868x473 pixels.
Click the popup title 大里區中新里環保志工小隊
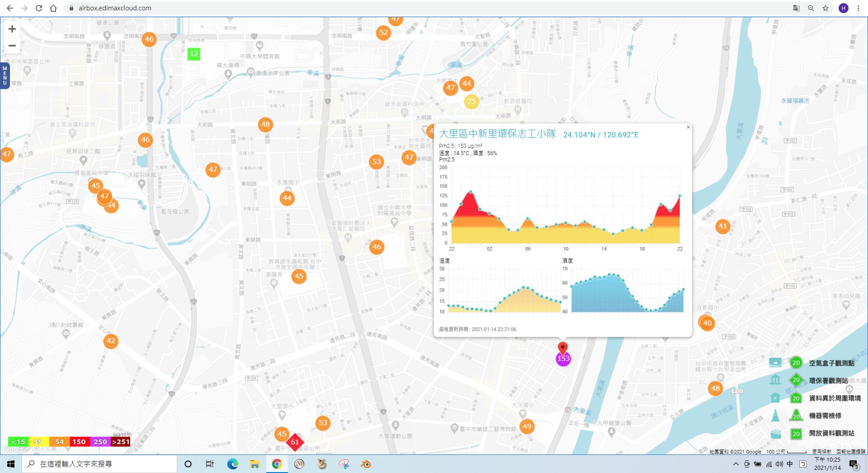tap(497, 134)
